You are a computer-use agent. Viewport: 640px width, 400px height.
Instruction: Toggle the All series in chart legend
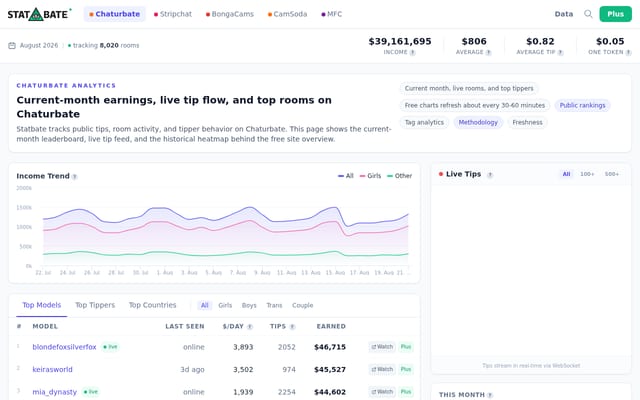(346, 176)
